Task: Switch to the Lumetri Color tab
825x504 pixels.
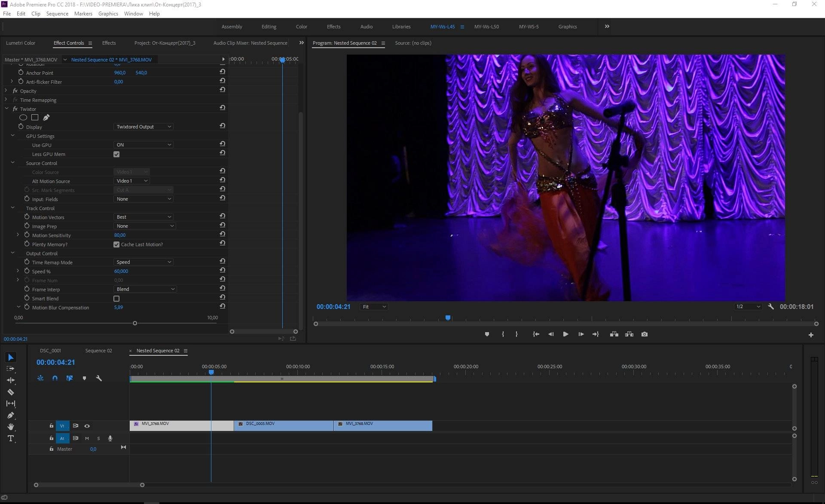Action: coord(21,43)
